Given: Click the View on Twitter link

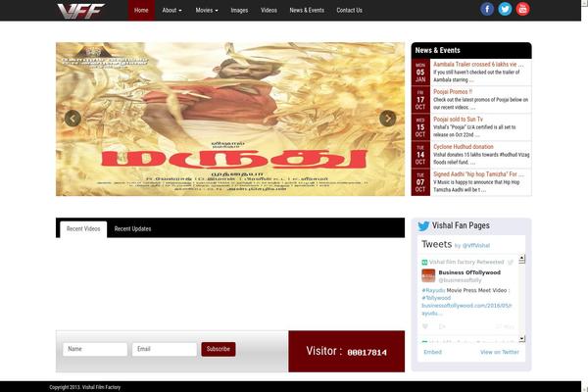Looking at the screenshot, I should pyautogui.click(x=500, y=352).
